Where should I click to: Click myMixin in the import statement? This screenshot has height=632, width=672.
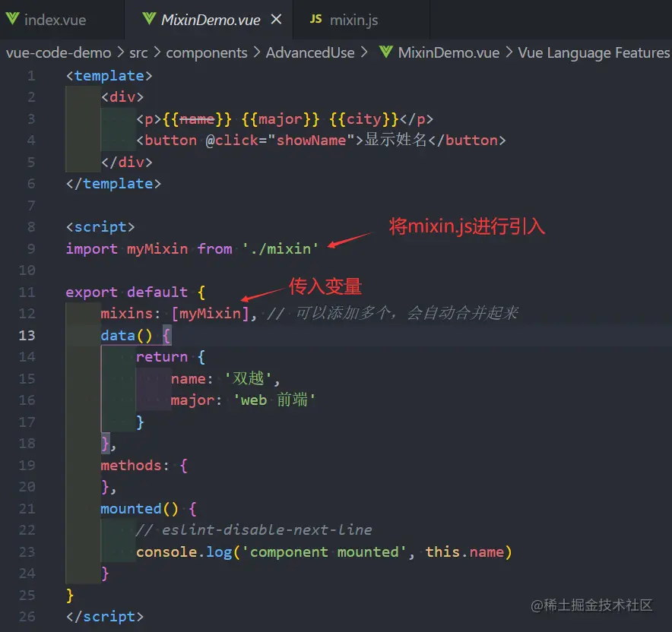point(157,249)
